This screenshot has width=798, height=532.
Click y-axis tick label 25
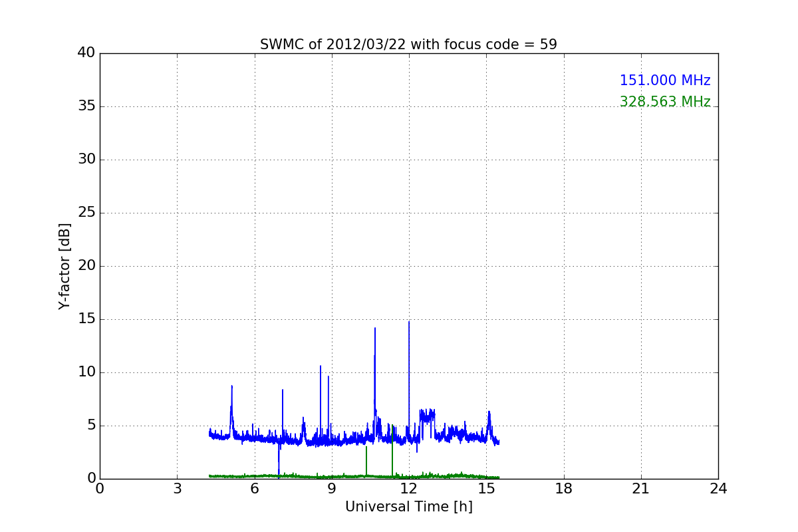point(86,213)
